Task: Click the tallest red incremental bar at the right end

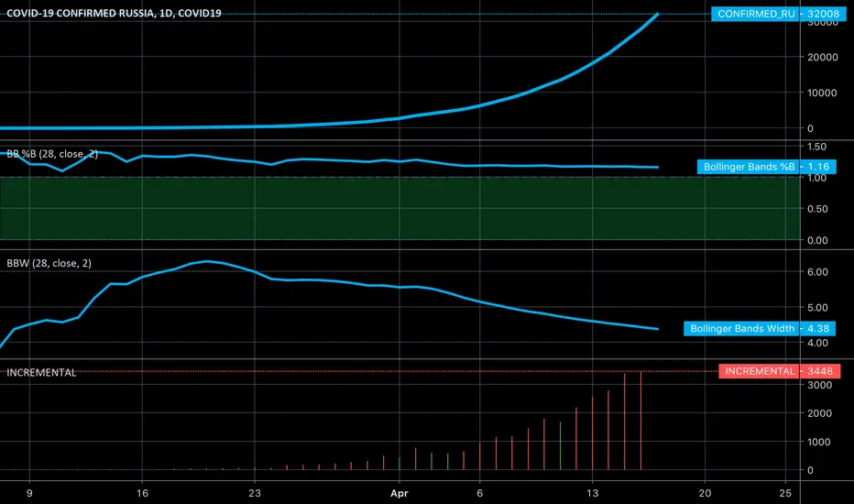Action: point(640,421)
